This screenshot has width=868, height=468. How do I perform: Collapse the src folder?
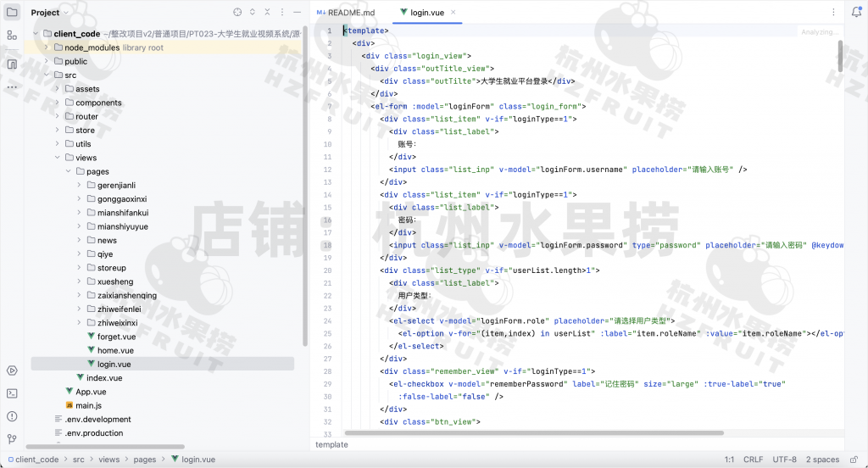(47, 75)
